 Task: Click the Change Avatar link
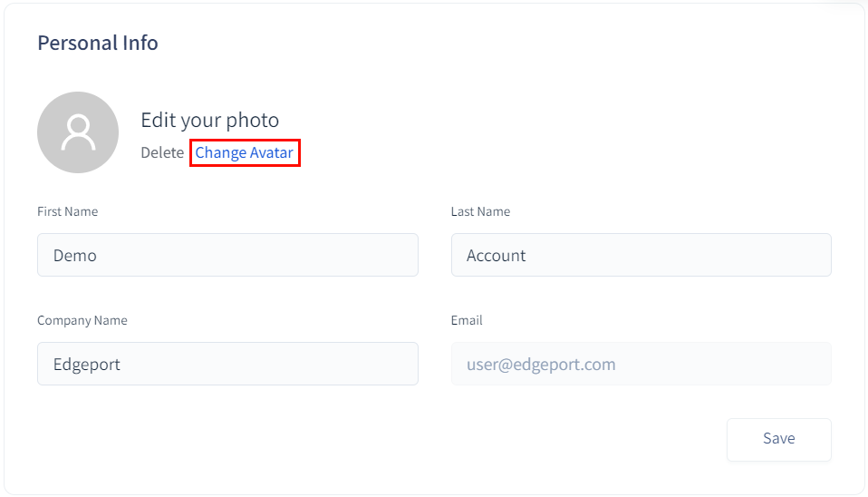click(x=245, y=152)
